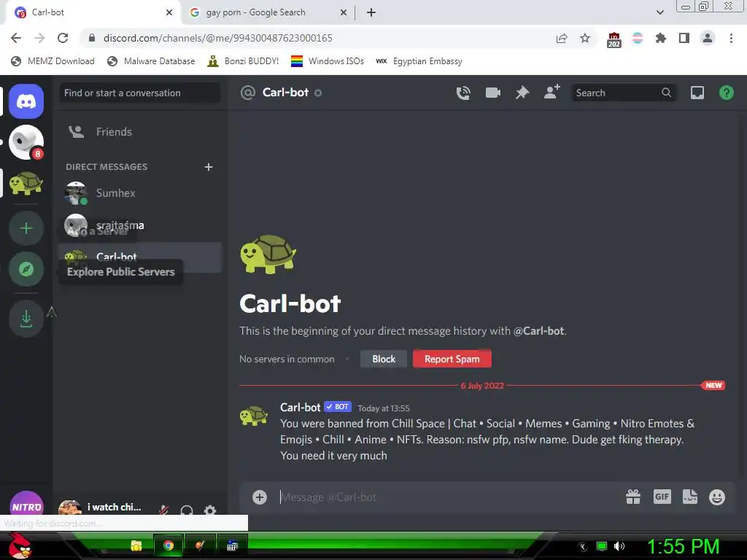Bookmark this page with star icon
The width and height of the screenshot is (747, 560).
585,38
